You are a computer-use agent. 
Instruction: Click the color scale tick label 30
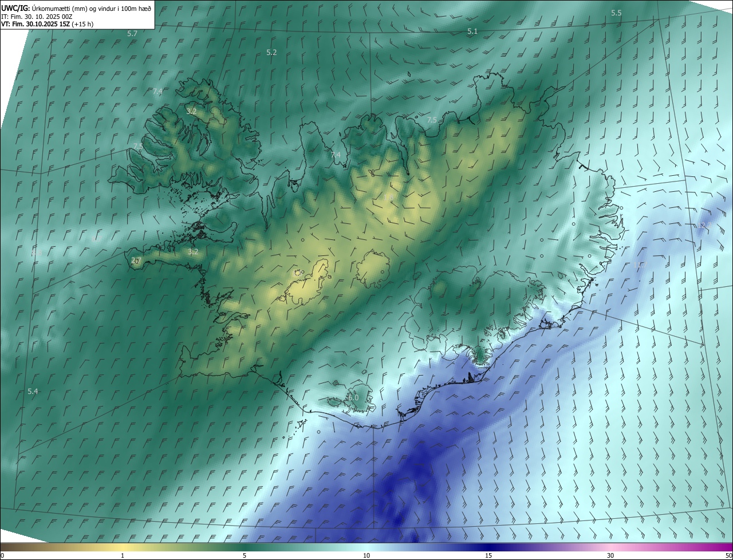tap(610, 556)
